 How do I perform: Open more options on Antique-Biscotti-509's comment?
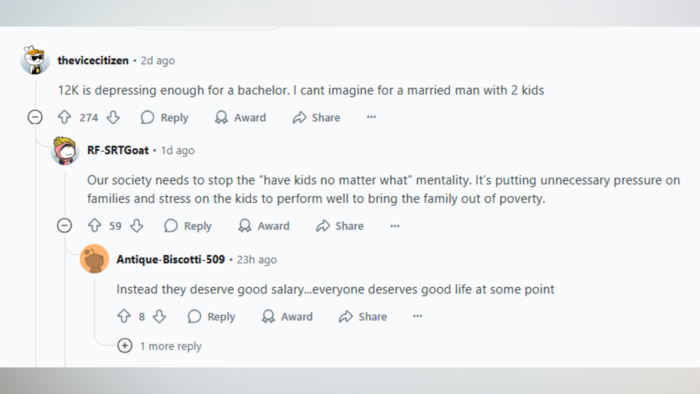coord(417,316)
